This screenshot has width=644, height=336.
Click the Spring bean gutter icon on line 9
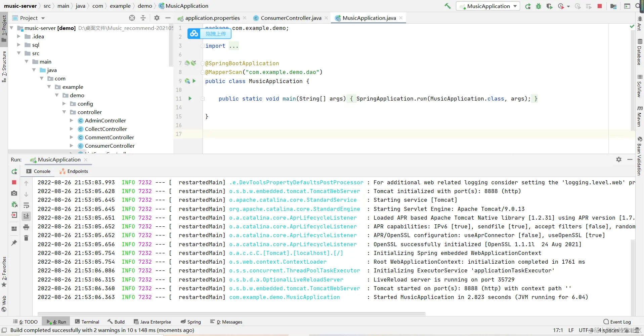tap(187, 81)
